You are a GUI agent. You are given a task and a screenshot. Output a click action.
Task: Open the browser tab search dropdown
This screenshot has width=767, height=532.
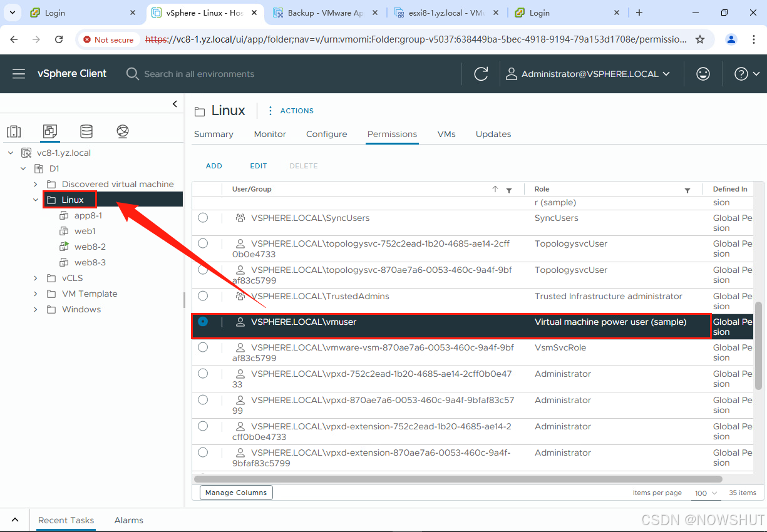pyautogui.click(x=14, y=13)
